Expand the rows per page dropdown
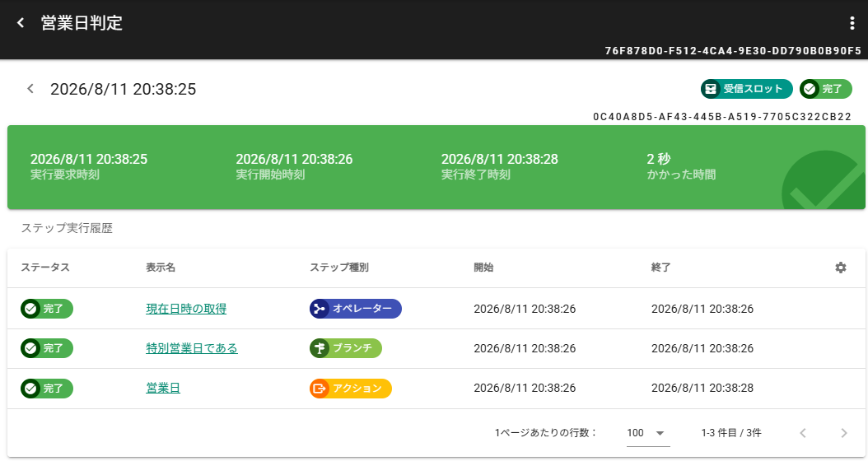 point(647,433)
